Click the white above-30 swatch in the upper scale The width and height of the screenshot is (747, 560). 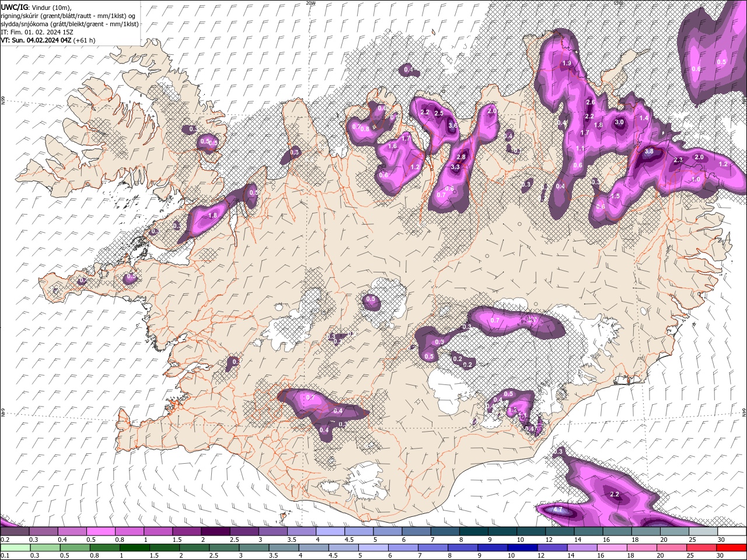point(732,531)
